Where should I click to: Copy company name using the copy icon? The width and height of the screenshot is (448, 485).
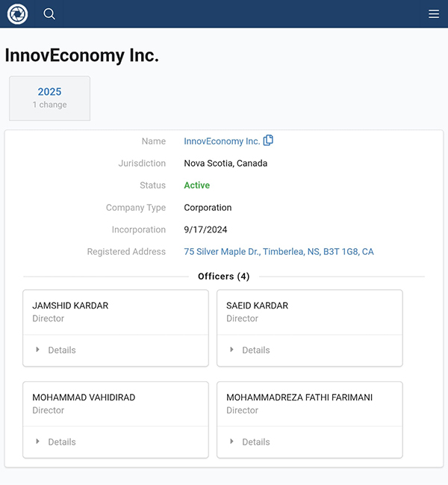pos(268,140)
